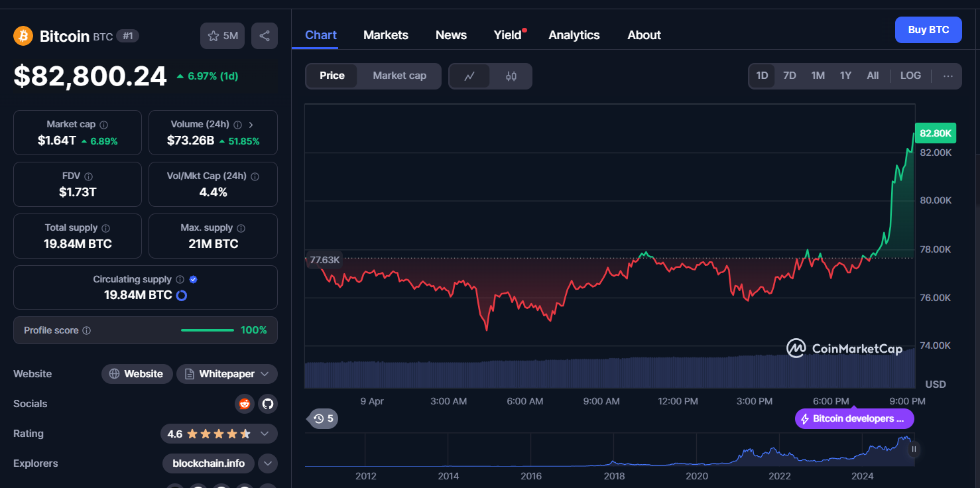Viewport: 980px width, 488px height.
Task: Open the history events badge showing 5
Action: tap(324, 418)
